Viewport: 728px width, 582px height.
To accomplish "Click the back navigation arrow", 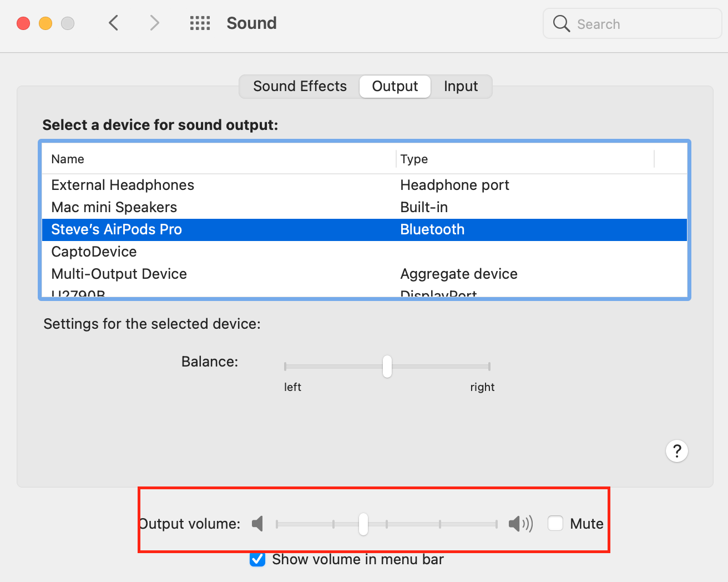I will point(114,23).
